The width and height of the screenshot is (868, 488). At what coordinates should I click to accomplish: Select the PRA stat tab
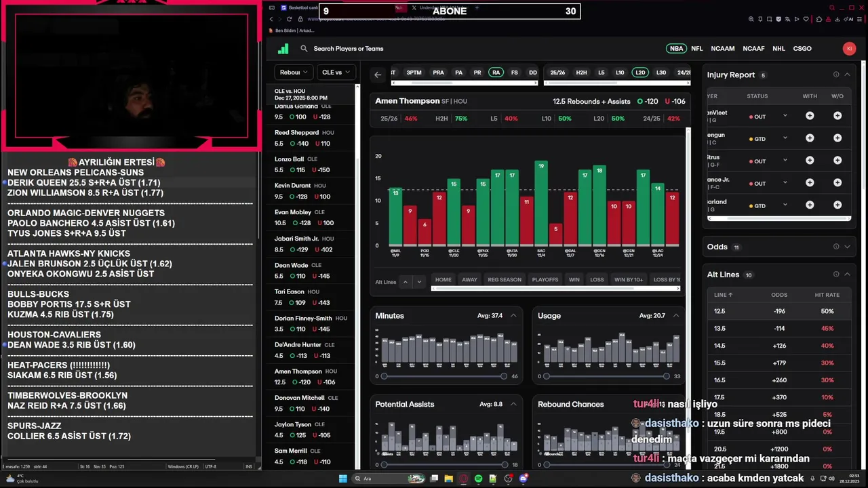[x=438, y=73]
